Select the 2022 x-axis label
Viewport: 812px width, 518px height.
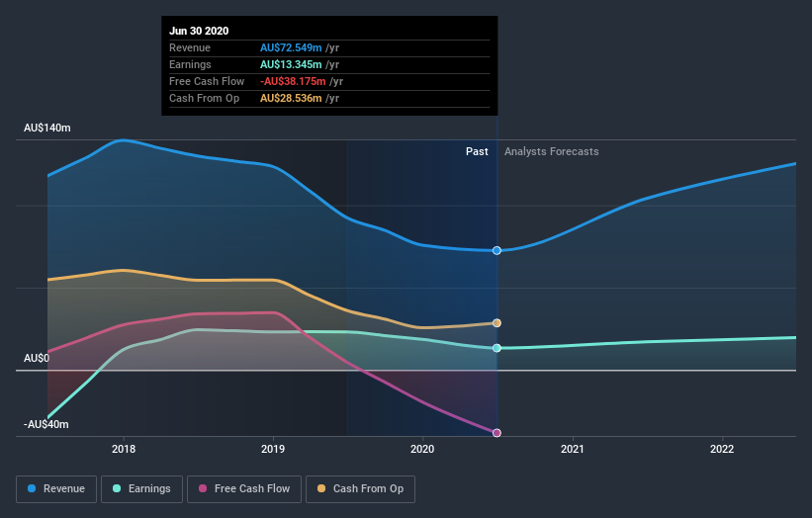pos(722,449)
